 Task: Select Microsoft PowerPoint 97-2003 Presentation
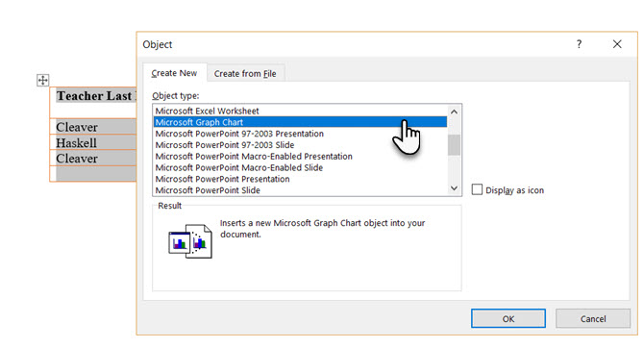pyautogui.click(x=300, y=134)
